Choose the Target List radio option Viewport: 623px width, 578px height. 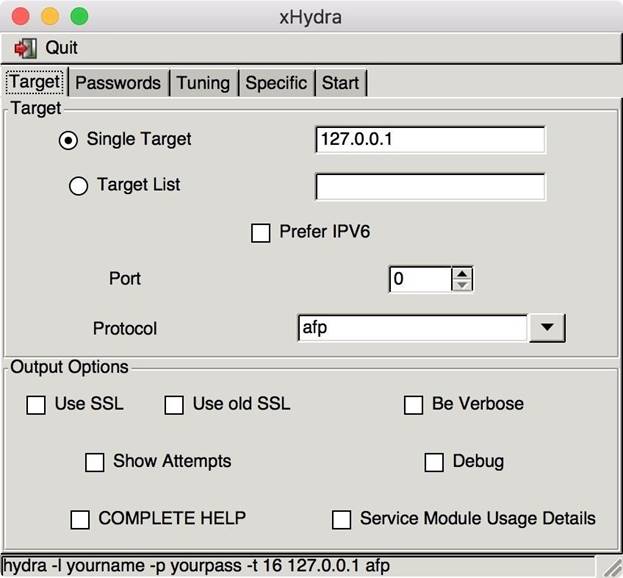click(x=78, y=186)
